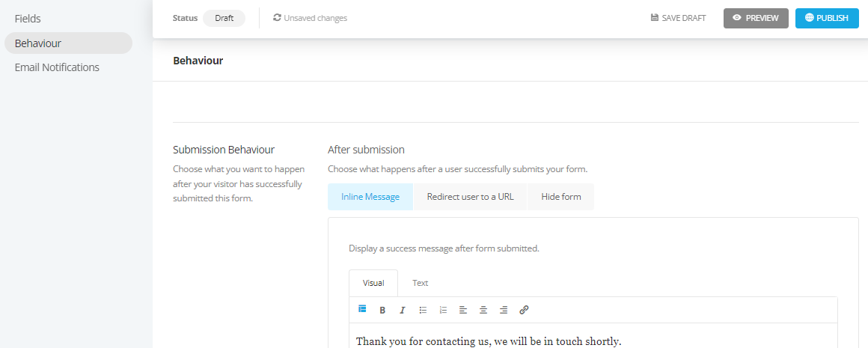Switch to the Text editor tab

421,284
